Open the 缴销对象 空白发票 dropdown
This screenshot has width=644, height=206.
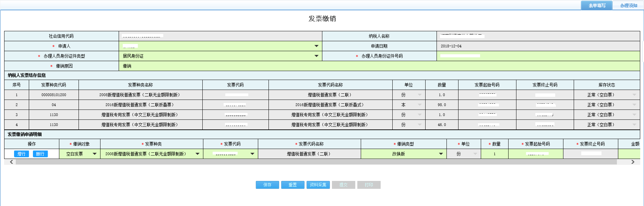(94, 154)
